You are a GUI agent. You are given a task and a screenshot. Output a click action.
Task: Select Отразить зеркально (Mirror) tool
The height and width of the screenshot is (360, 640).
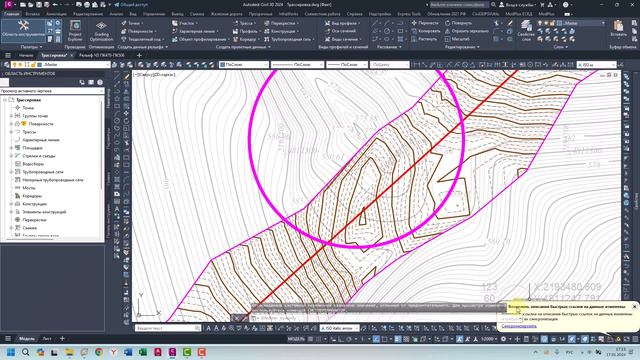pos(467,31)
